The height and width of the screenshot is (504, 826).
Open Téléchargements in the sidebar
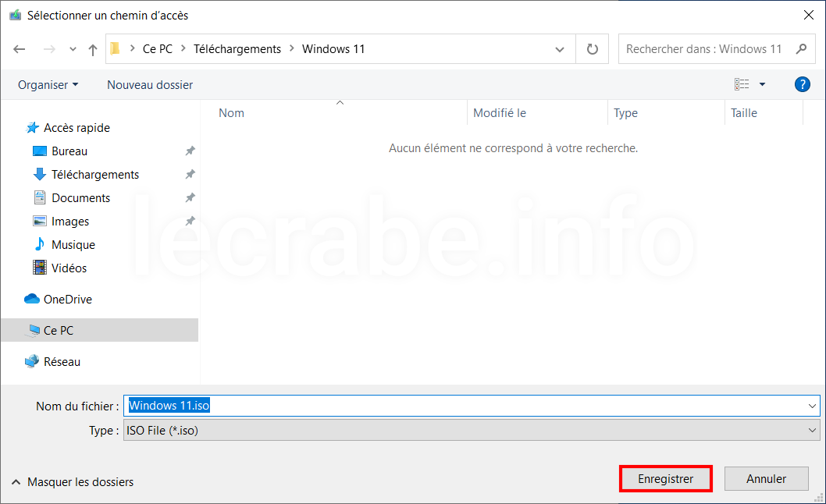(x=95, y=174)
